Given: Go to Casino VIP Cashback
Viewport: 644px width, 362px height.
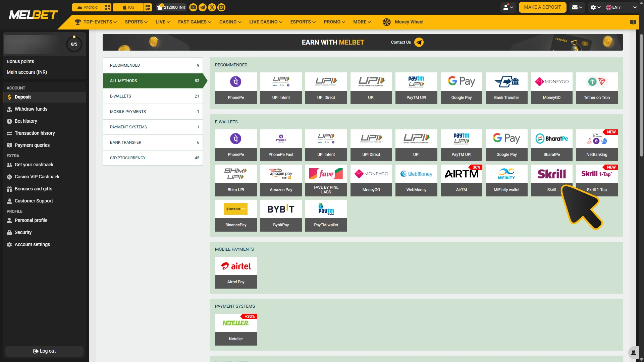Looking at the screenshot, I should [44, 177].
